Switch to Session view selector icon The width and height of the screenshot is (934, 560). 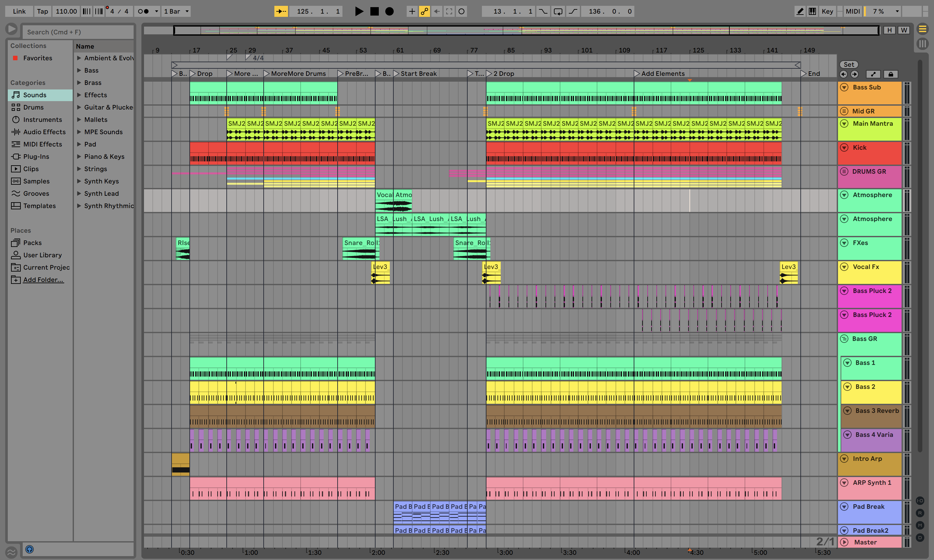(922, 44)
